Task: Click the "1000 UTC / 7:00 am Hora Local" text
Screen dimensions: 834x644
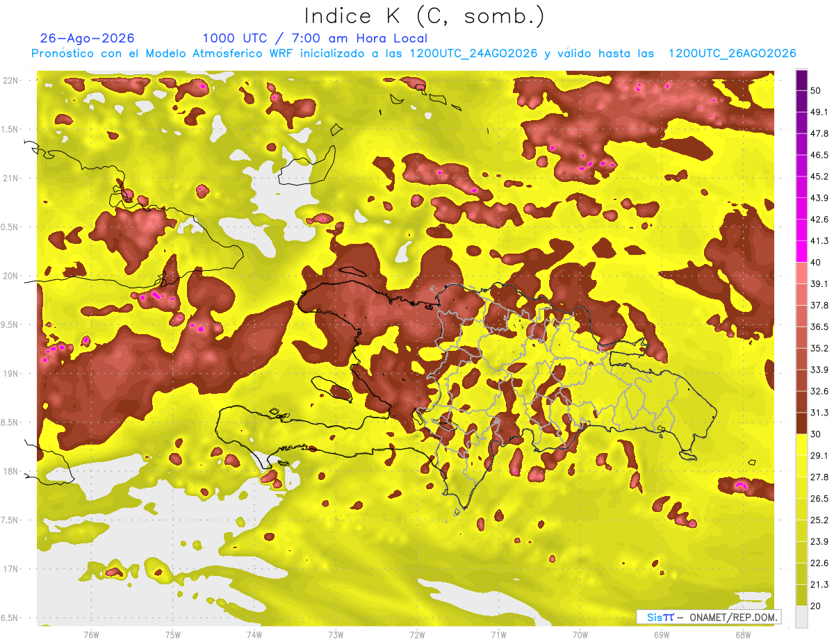Action: (315, 39)
